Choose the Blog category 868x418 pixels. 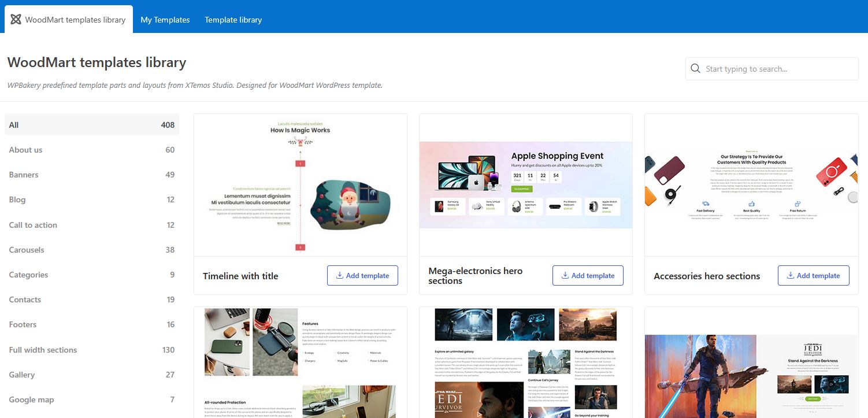point(92,199)
